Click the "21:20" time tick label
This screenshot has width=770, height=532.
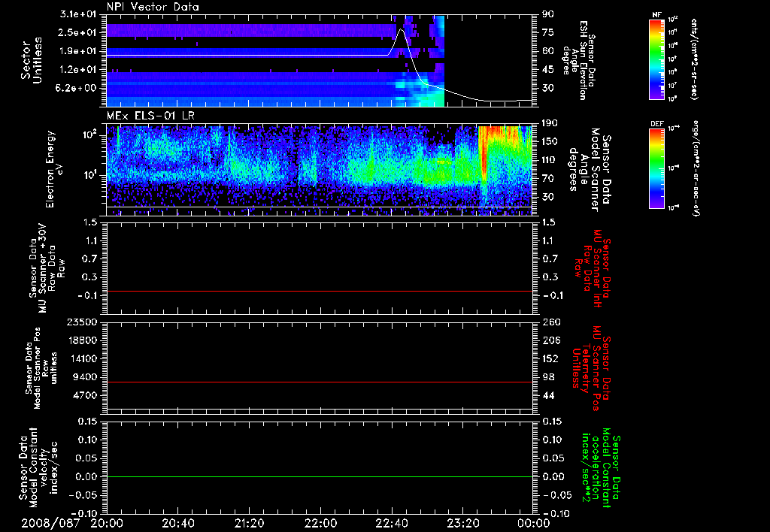250,524
